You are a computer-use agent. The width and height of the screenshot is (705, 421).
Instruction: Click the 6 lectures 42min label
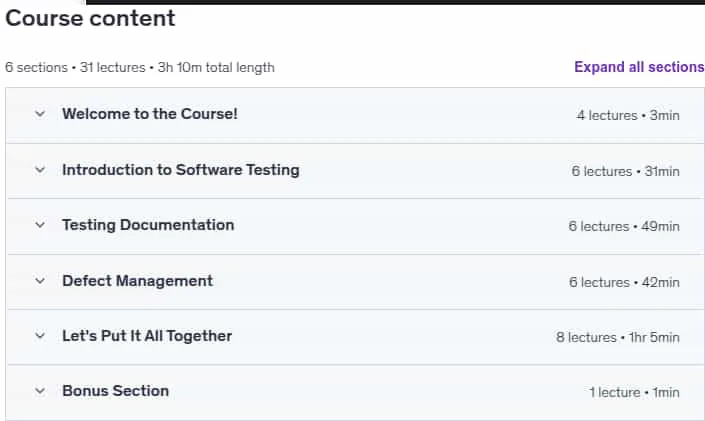click(624, 282)
